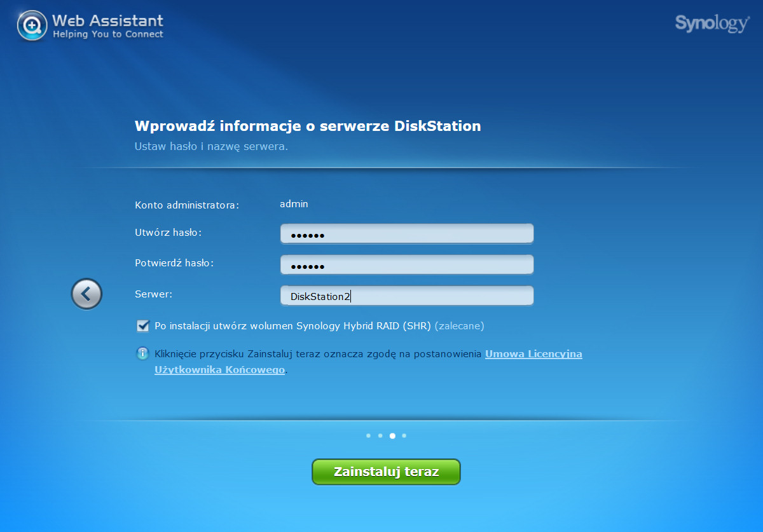
Task: Select the second setup step dot
Action: (x=380, y=436)
